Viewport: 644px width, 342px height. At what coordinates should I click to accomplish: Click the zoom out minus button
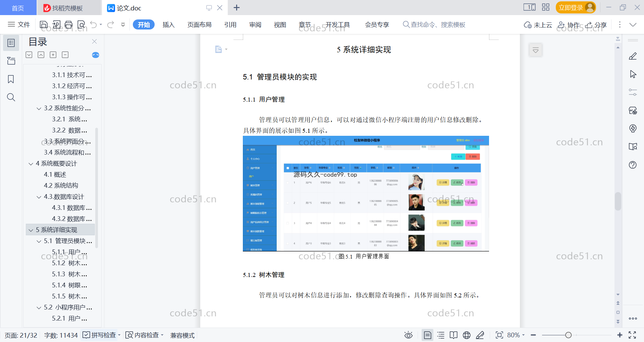[533, 335]
